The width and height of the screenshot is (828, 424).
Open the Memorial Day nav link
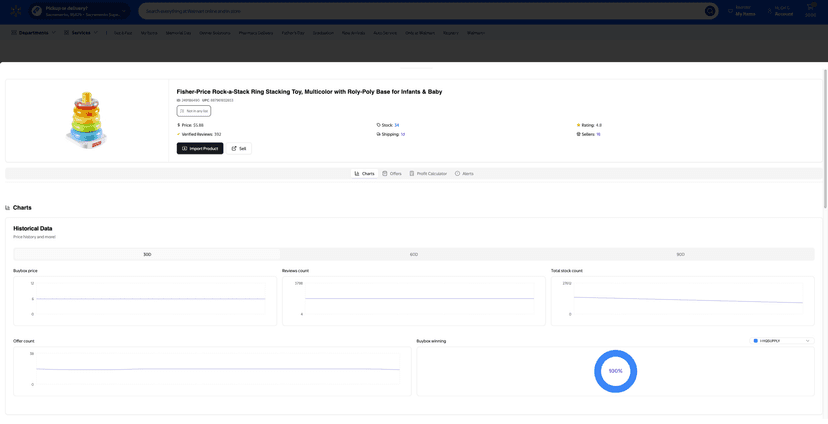click(178, 33)
